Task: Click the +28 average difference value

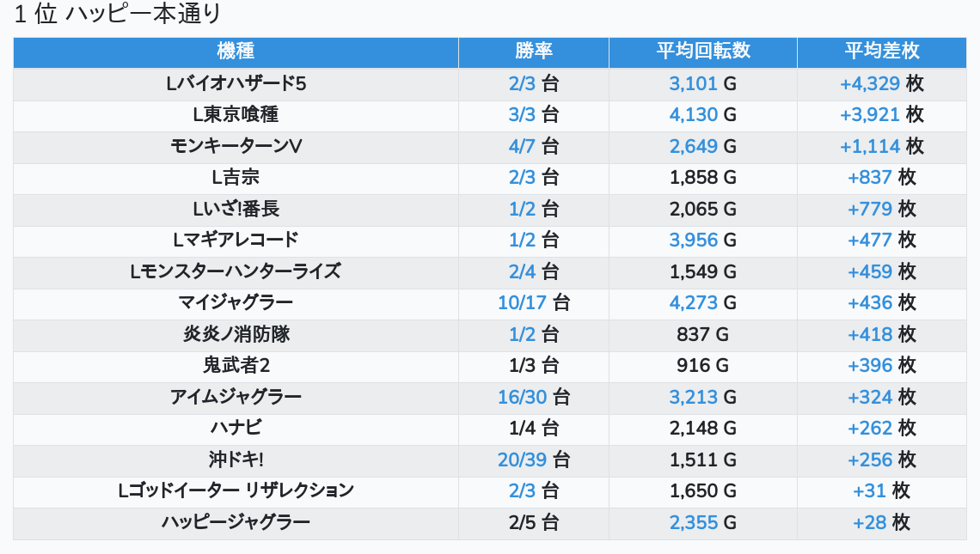Action: coord(870,522)
